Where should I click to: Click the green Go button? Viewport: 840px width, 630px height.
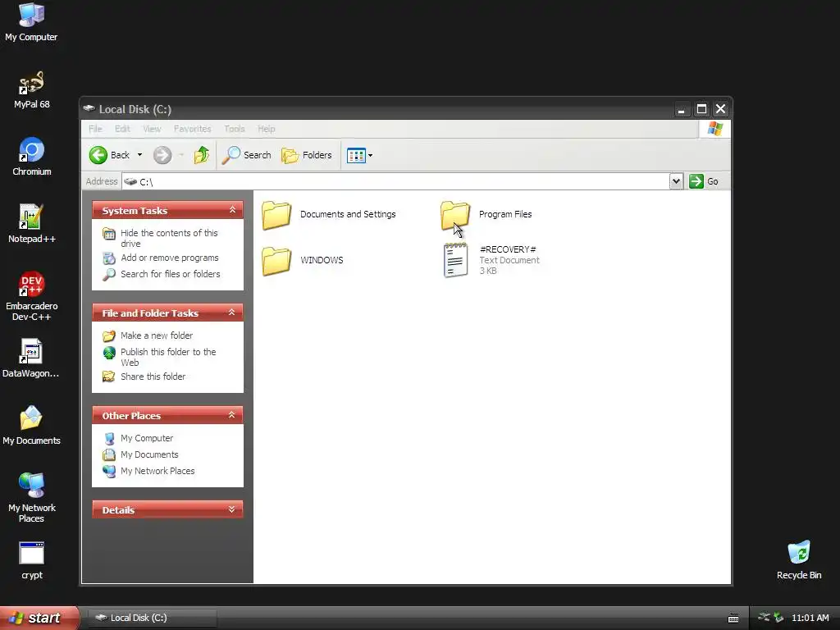[703, 181]
